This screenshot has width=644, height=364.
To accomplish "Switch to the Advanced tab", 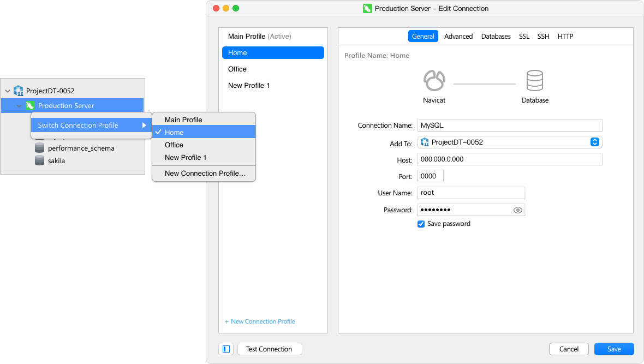I will point(458,36).
